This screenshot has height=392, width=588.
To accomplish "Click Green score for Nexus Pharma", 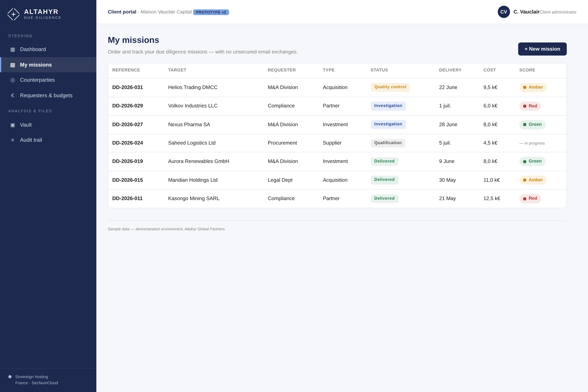I will [x=532, y=125].
